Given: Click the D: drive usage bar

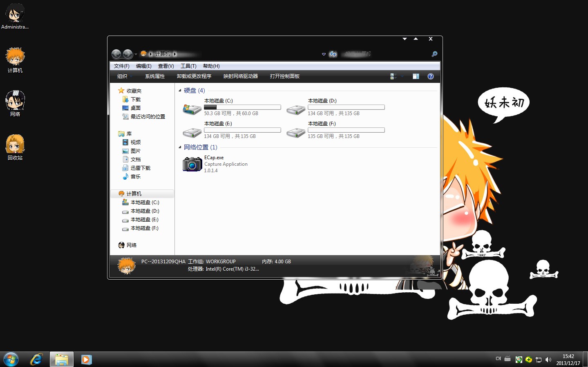Looking at the screenshot, I should point(346,107).
